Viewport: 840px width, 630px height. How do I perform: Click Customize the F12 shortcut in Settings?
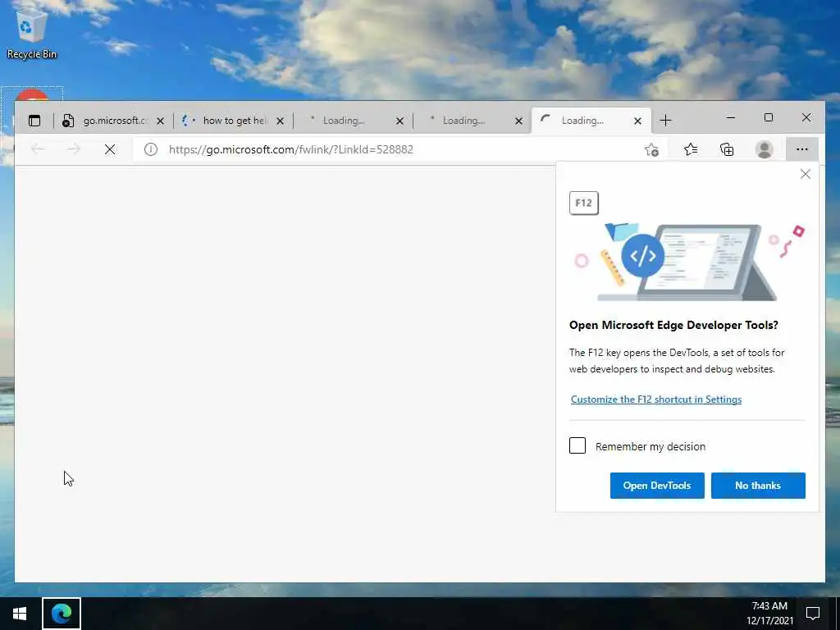click(x=655, y=399)
